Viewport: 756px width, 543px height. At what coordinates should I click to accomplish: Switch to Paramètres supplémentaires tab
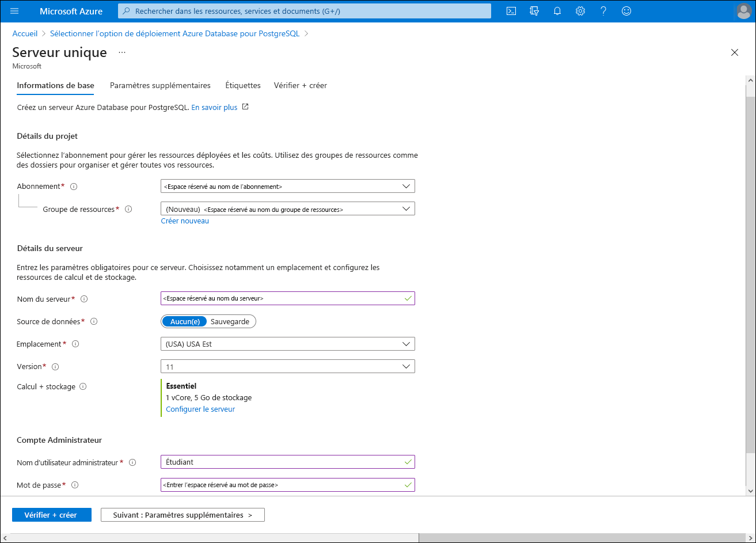(x=160, y=85)
